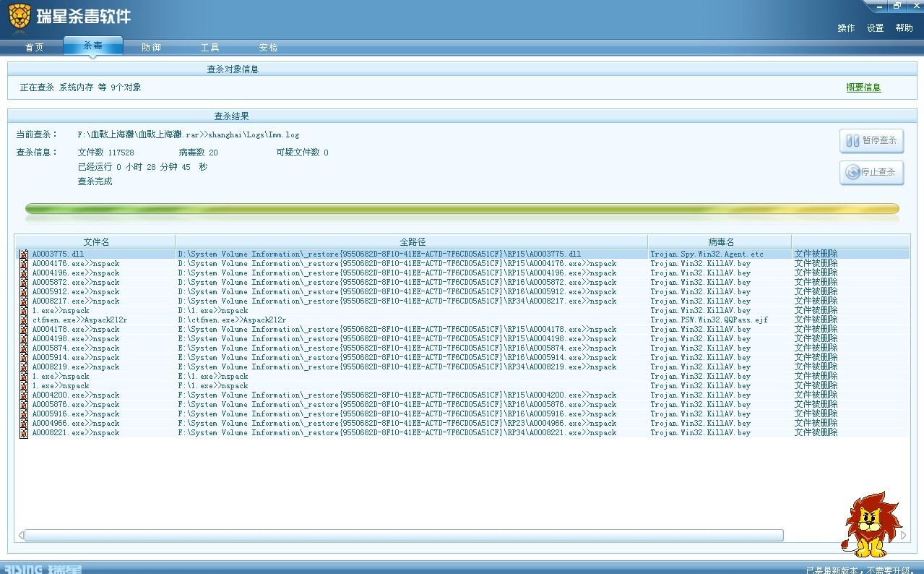
Task: Click virus icon beside A0005872.exe>>nspack
Action: (24, 283)
